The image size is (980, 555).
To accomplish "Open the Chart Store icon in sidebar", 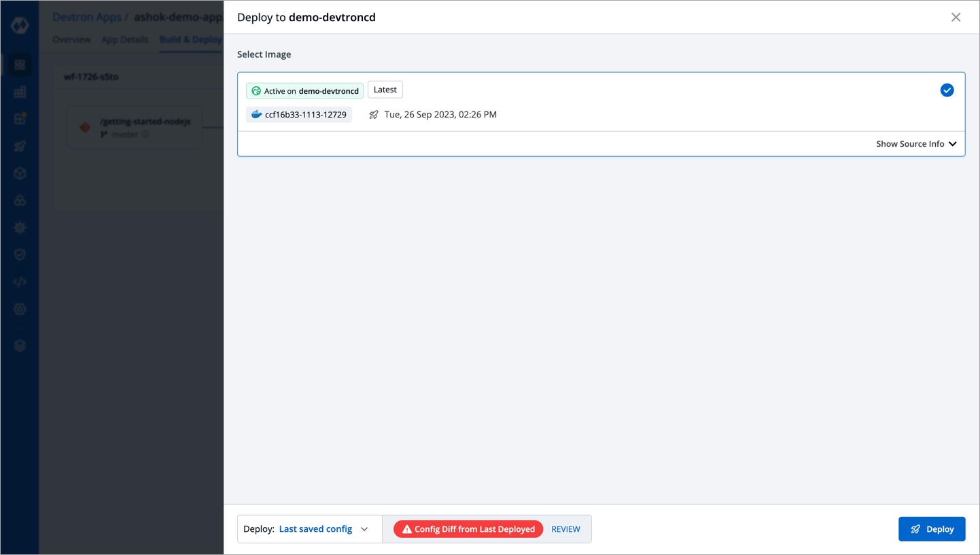I will 20,200.
